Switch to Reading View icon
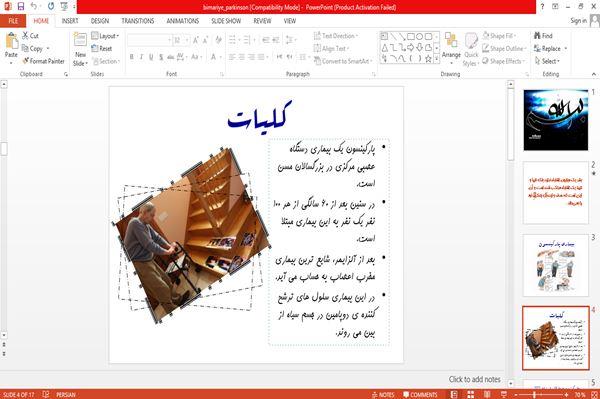 coord(487,394)
